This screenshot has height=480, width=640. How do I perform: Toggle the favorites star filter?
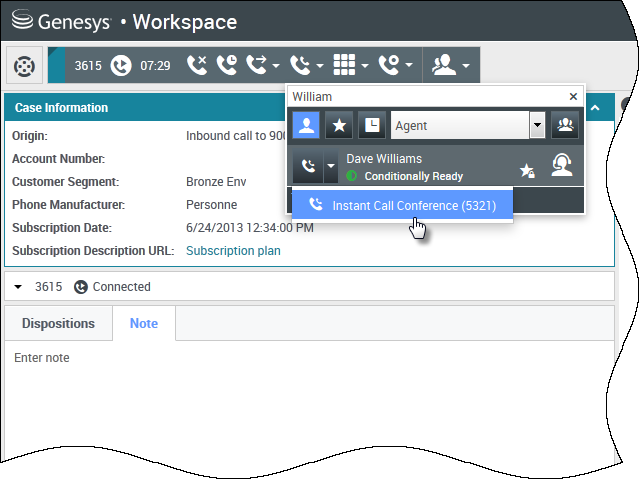click(339, 125)
